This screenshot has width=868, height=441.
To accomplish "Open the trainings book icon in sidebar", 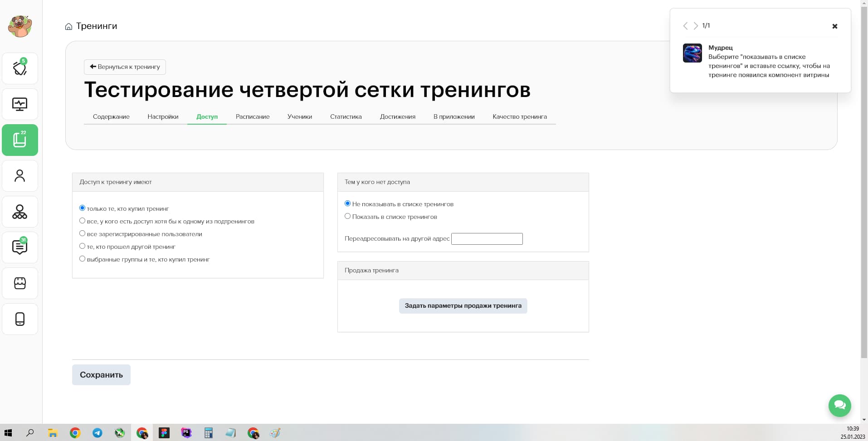I will (x=20, y=140).
